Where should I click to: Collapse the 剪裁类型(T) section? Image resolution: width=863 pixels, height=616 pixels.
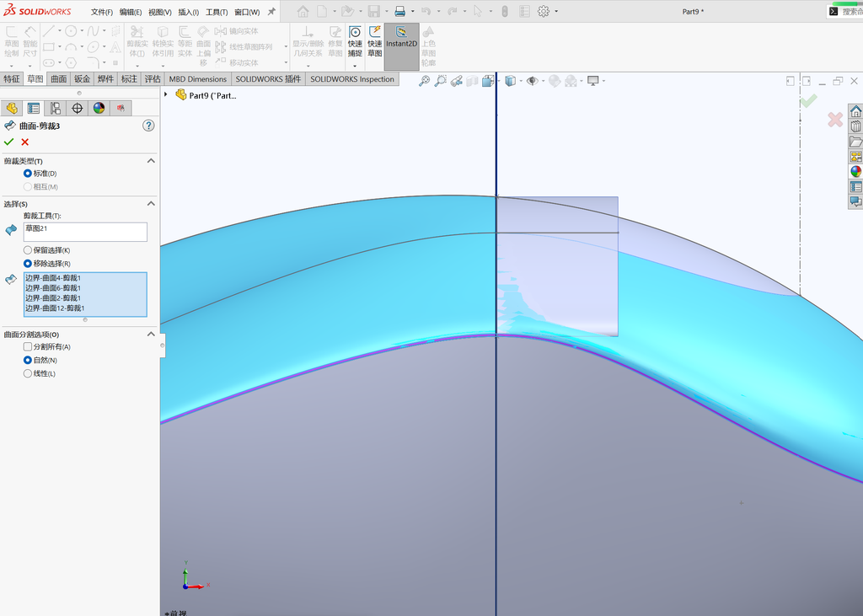(x=151, y=161)
